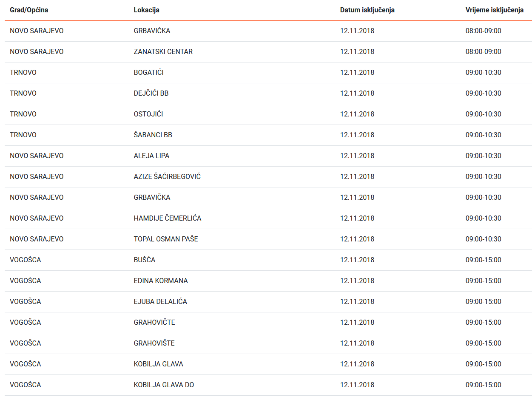Viewport: 532px width, 397px height.
Task: Click the date in the ZANATSKI CENTAR row
Action: coord(357,52)
